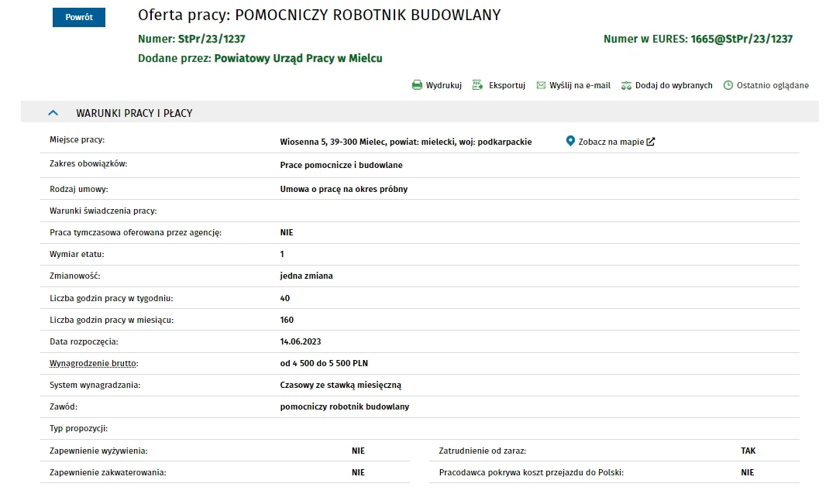Viewport: 836px width, 504px height.
Task: Open Ostatnio oglądane list
Action: tap(772, 85)
